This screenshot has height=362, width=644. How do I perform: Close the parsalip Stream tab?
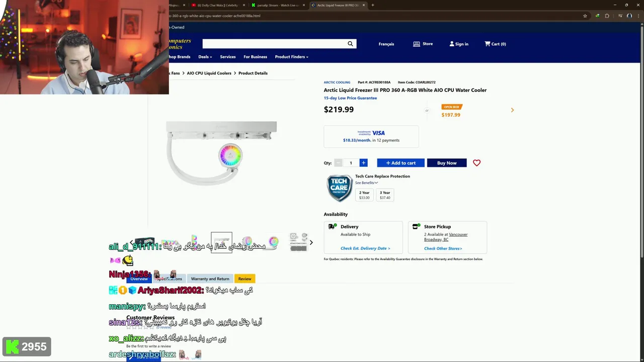pyautogui.click(x=305, y=5)
